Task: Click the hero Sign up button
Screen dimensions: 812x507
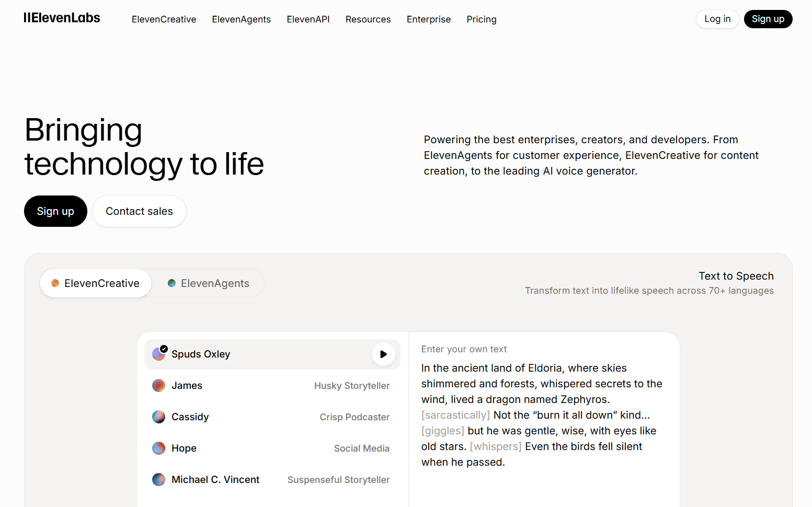Action: (55, 211)
